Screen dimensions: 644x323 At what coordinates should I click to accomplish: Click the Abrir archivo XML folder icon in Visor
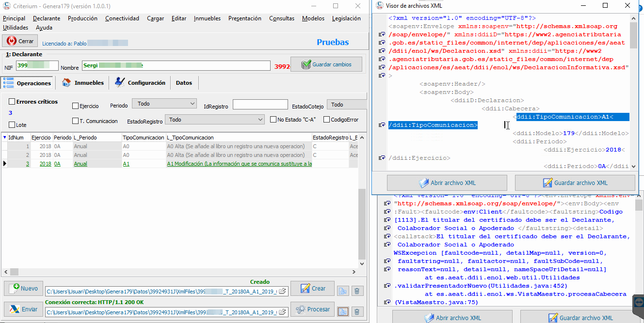click(x=424, y=183)
